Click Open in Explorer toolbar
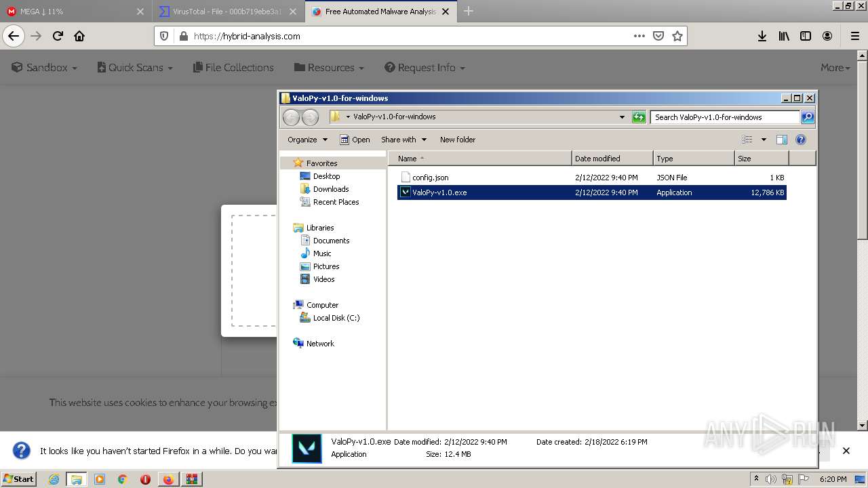 pos(355,140)
